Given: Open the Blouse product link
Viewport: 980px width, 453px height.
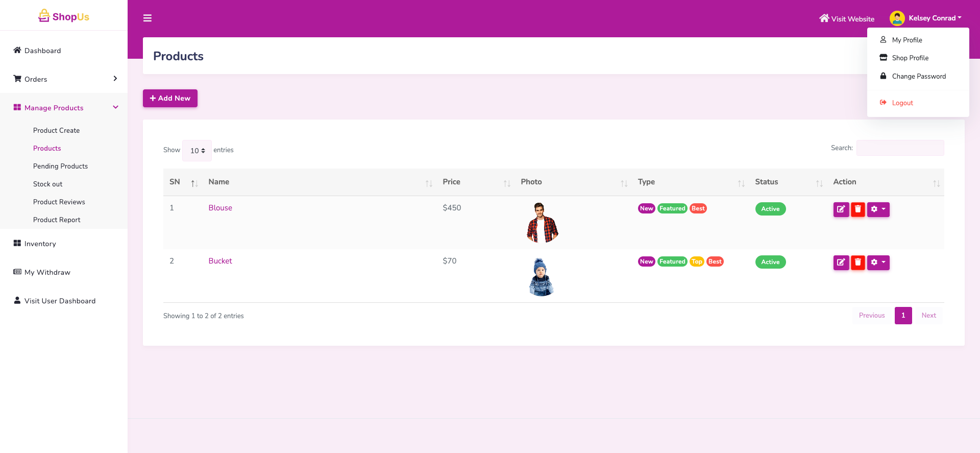Looking at the screenshot, I should click(220, 208).
